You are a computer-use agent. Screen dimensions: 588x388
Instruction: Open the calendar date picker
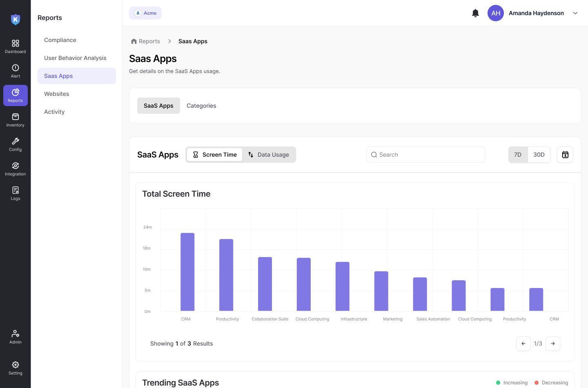pos(565,155)
